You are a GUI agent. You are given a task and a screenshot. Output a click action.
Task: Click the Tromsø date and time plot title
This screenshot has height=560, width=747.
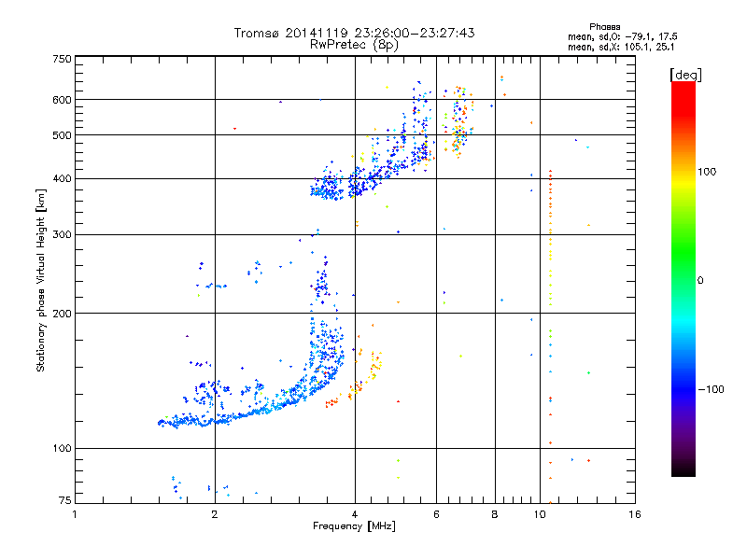click(354, 33)
